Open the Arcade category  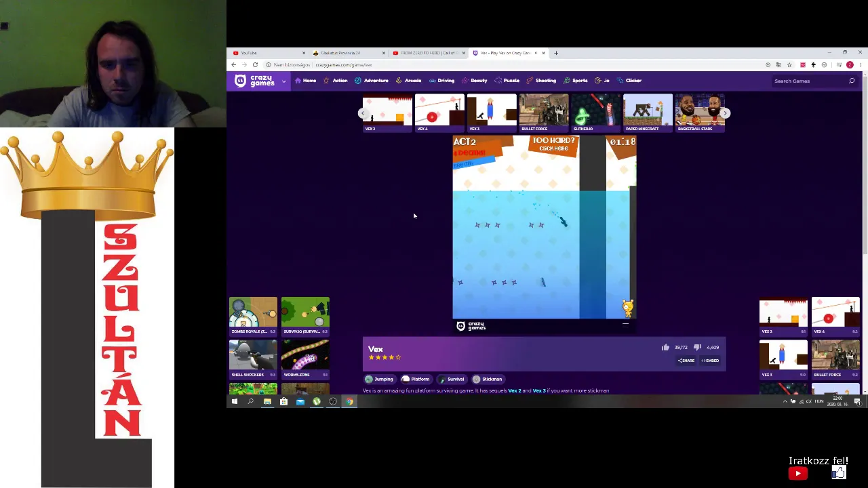(408, 81)
